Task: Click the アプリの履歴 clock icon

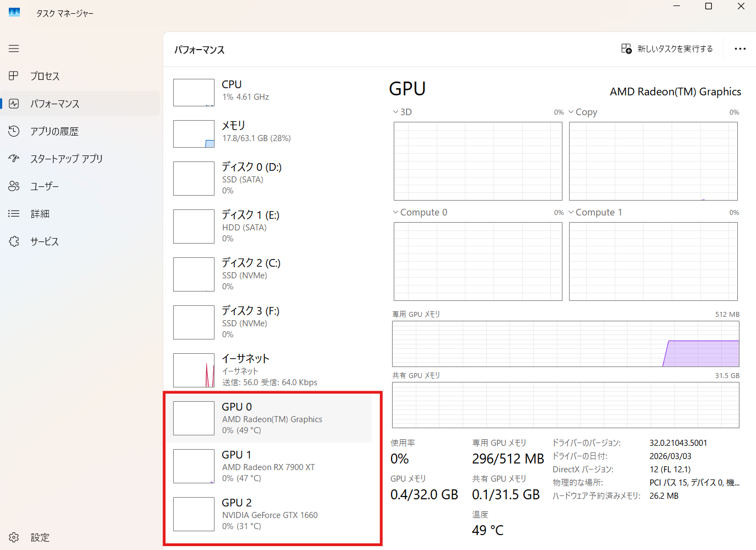Action: pos(14,131)
